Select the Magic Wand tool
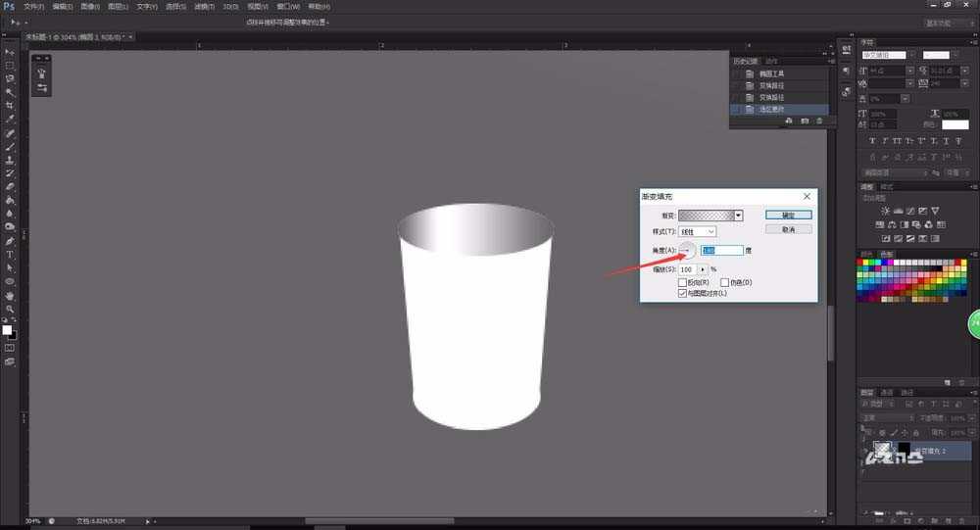Screen dimensions: 980x530 tap(10, 91)
